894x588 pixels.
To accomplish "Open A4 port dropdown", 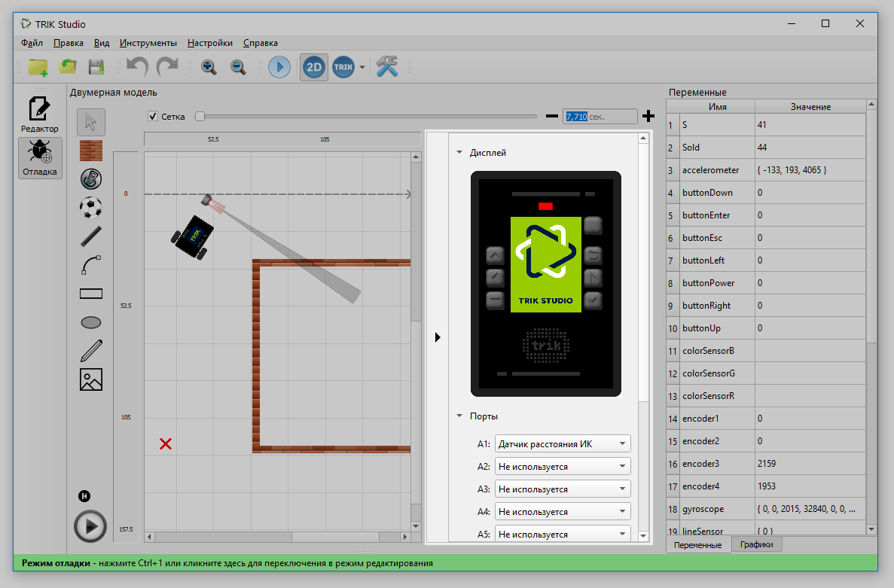I will pos(563,512).
